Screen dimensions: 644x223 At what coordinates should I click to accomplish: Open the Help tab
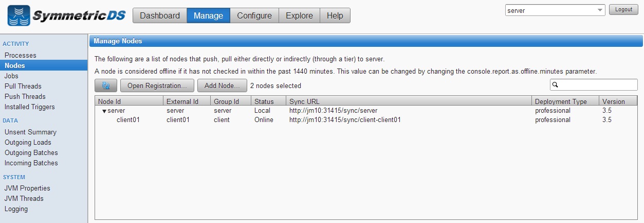tap(335, 15)
